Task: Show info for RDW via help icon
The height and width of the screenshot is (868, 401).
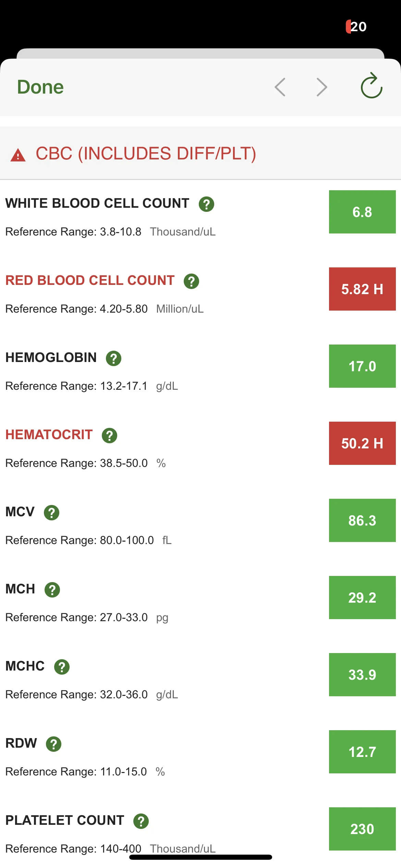Action: [x=54, y=744]
